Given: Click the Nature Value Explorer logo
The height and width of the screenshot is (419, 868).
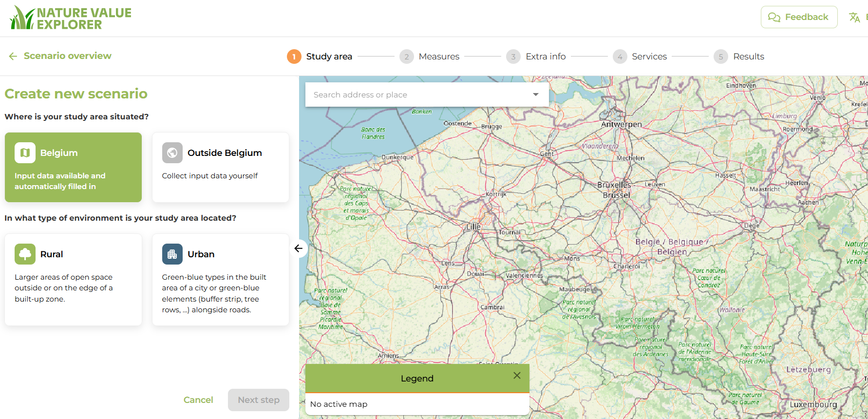Looking at the screenshot, I should pyautogui.click(x=71, y=19).
